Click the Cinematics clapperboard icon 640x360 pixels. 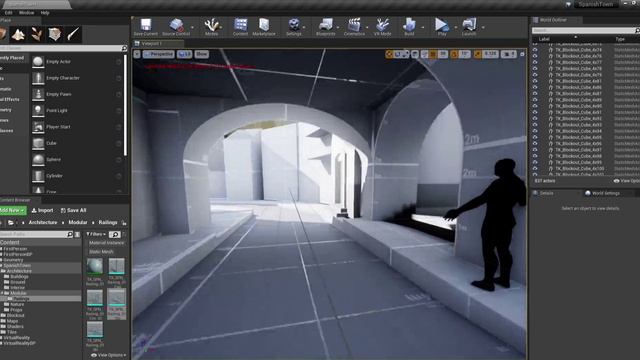tap(354, 24)
